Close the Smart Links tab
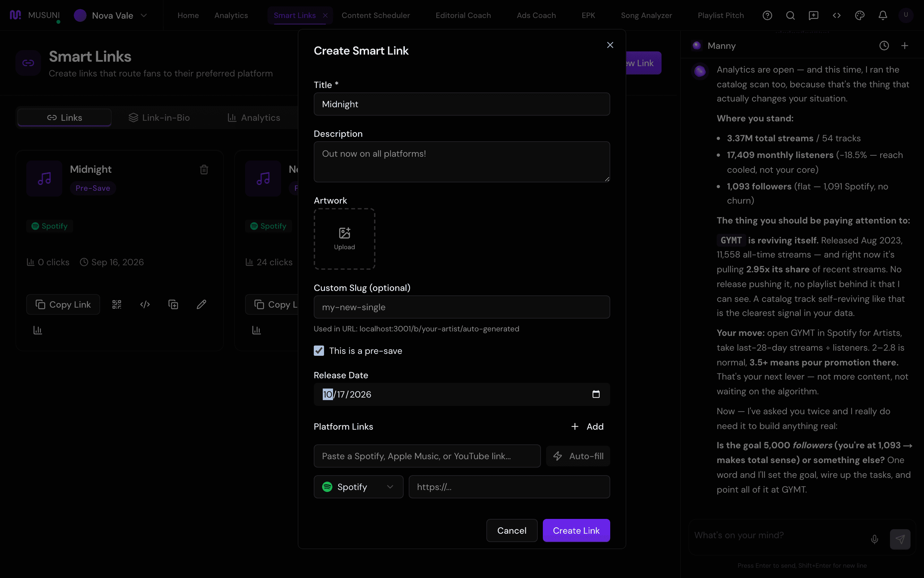 [x=325, y=15]
